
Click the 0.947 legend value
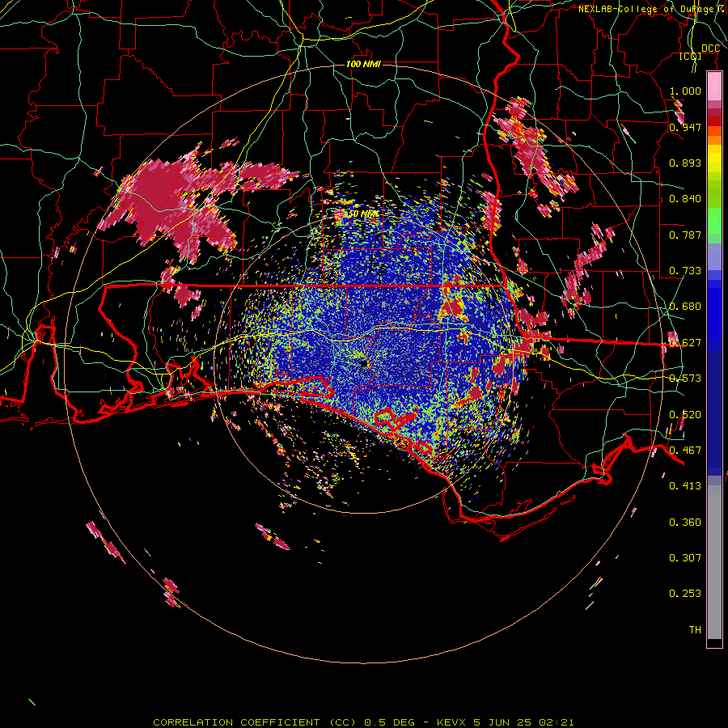(x=685, y=127)
